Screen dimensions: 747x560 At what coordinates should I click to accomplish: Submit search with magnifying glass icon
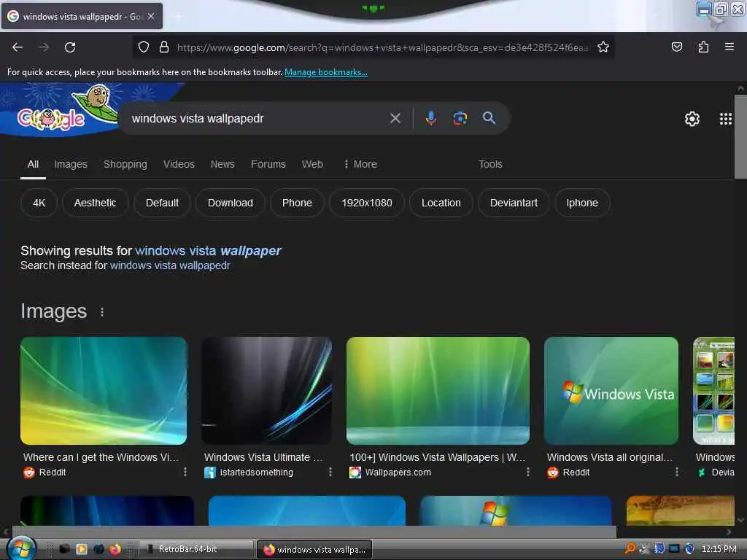click(x=489, y=117)
